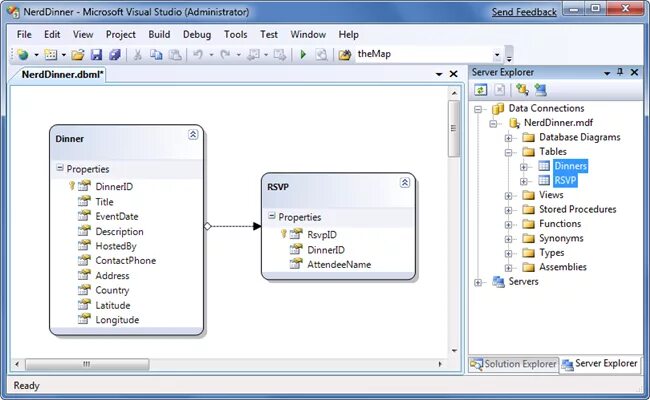This screenshot has width=650, height=400.
Task: Open the Add New Item dropdown arrow
Action: [x=64, y=55]
